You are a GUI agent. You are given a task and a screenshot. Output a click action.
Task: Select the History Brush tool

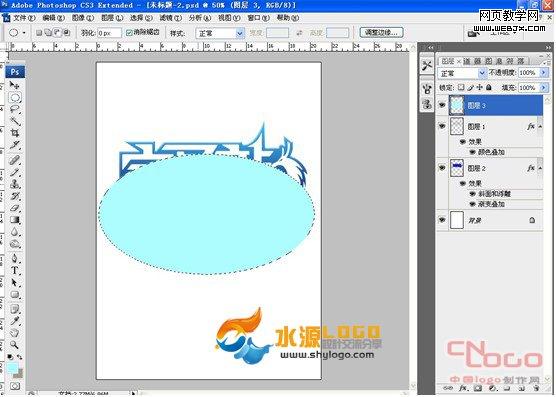[x=15, y=196]
